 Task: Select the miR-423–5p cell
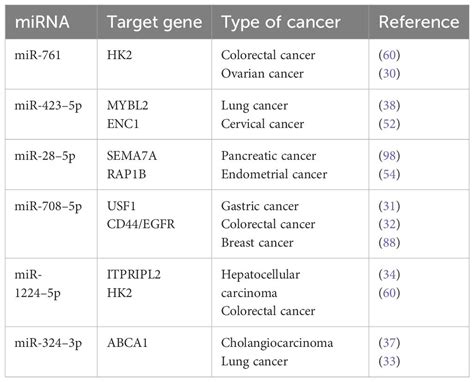pos(51,115)
